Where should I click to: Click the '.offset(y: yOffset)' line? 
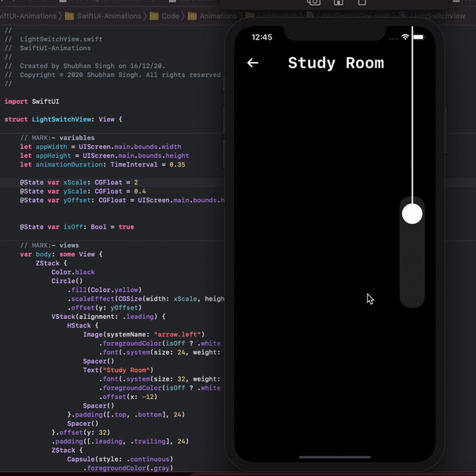click(x=105, y=308)
